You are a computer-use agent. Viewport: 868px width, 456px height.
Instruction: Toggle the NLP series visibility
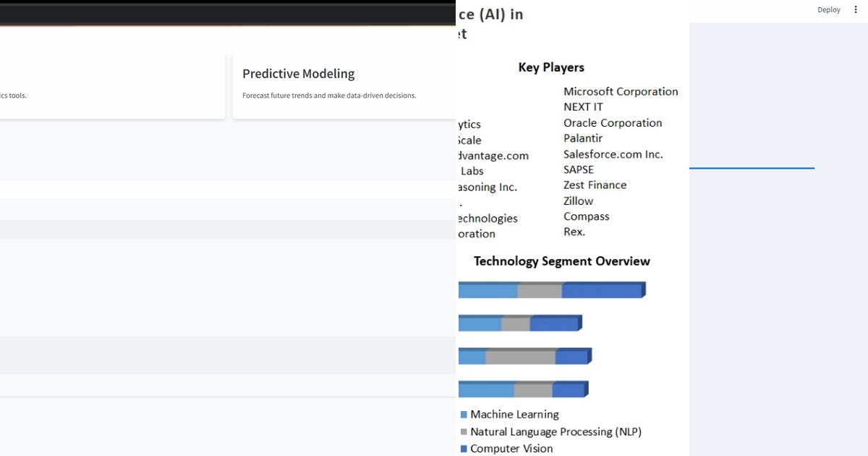[x=556, y=431]
